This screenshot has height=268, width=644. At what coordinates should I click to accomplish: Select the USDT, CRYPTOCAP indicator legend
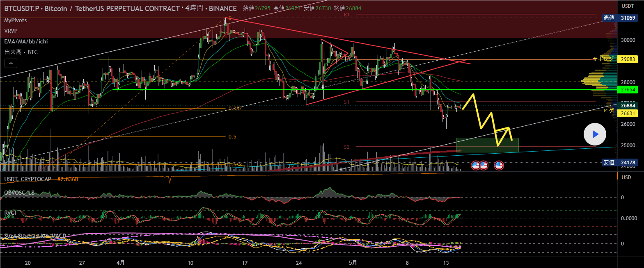tap(28, 179)
